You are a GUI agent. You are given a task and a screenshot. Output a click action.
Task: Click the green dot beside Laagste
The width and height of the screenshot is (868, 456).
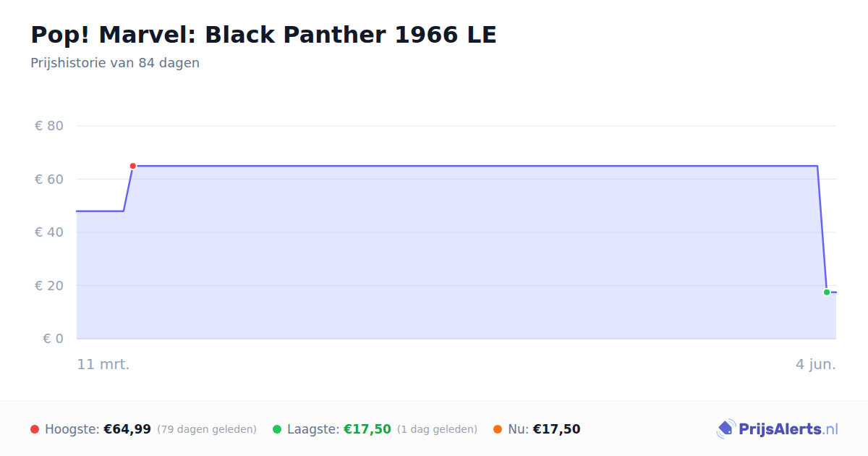click(277, 429)
